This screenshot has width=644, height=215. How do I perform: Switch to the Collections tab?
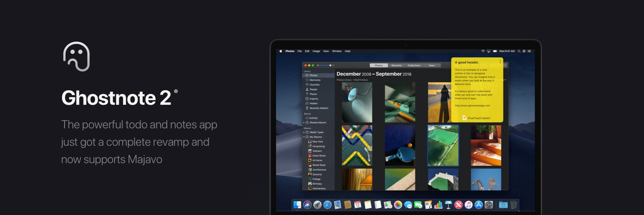414,65
